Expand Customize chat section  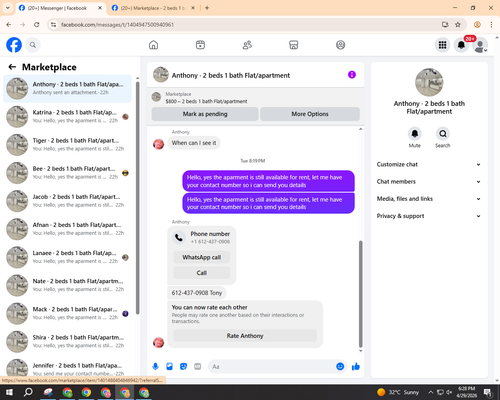[x=429, y=164]
